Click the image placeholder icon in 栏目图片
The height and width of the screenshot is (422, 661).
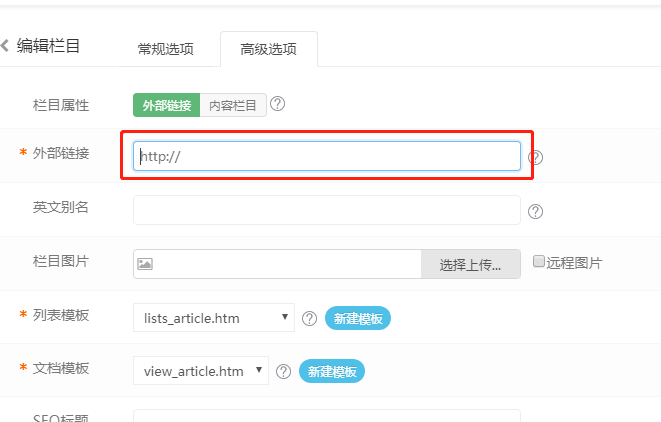[145, 264]
